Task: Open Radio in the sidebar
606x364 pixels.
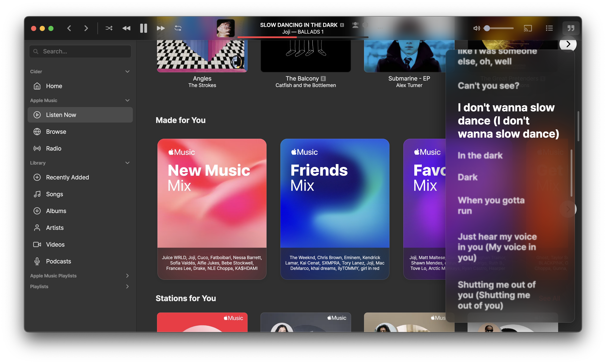Action: coord(53,148)
